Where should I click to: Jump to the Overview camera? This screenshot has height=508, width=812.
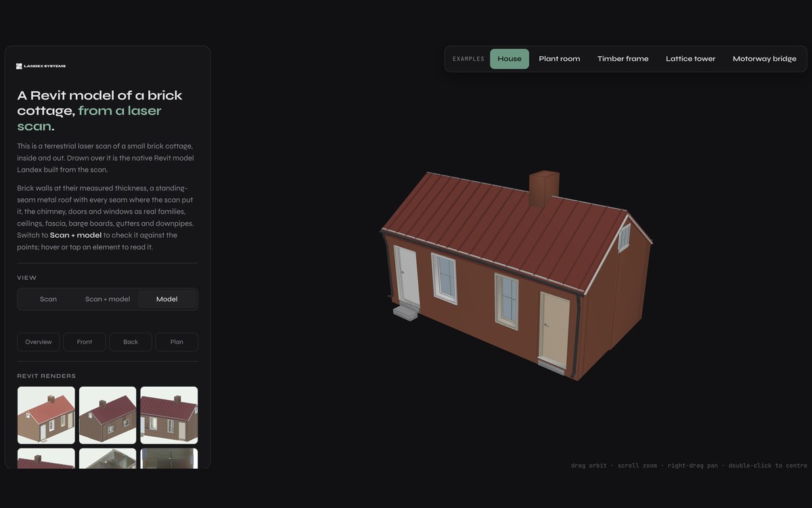[x=39, y=342]
